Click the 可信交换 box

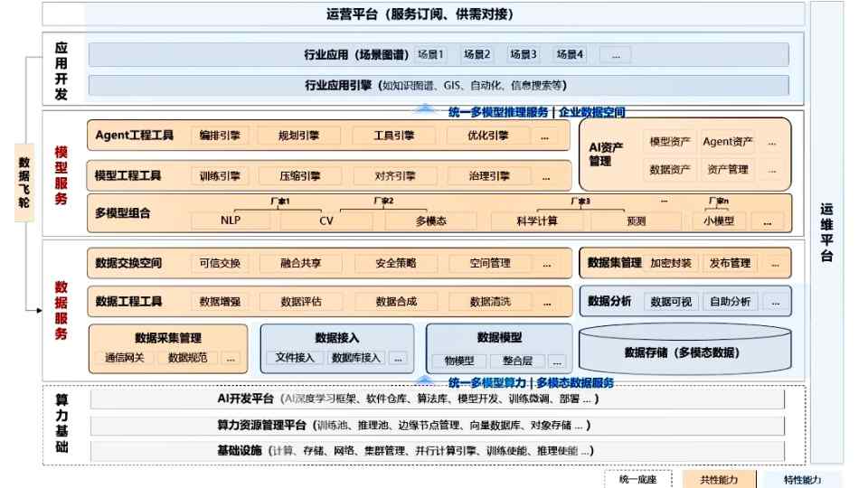coord(220,263)
